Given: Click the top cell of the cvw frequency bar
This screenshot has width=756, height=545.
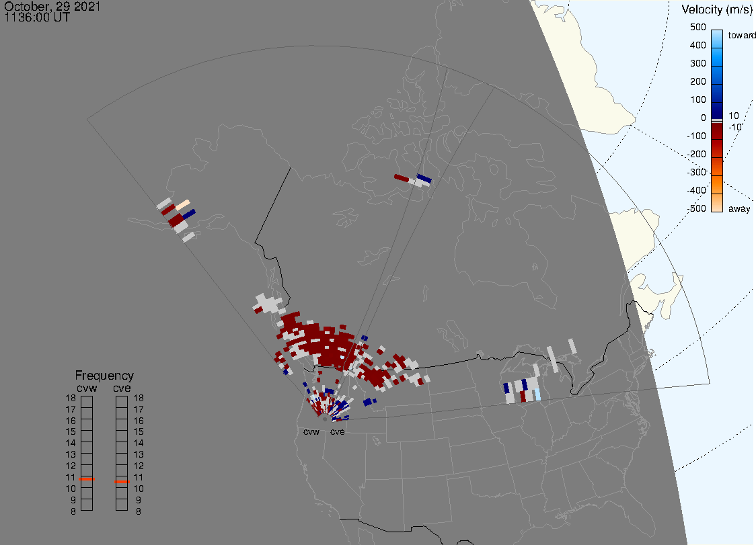Looking at the screenshot, I should [x=87, y=402].
